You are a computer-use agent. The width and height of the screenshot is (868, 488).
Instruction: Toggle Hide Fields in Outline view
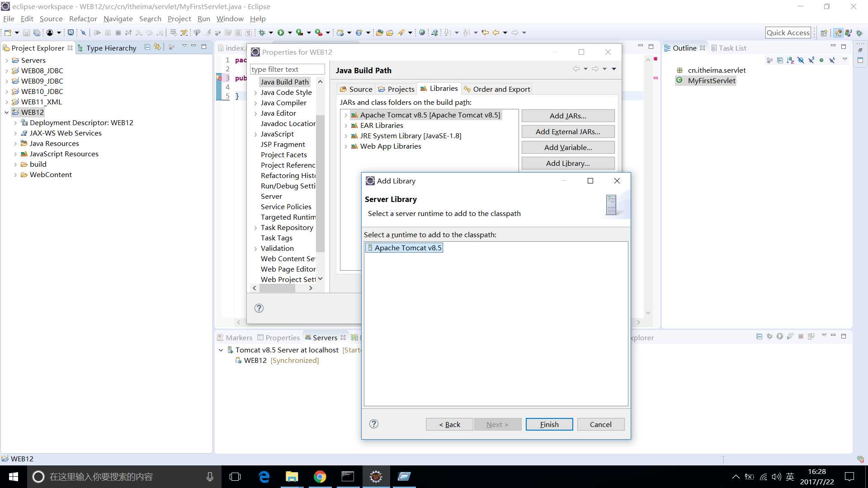(801, 60)
